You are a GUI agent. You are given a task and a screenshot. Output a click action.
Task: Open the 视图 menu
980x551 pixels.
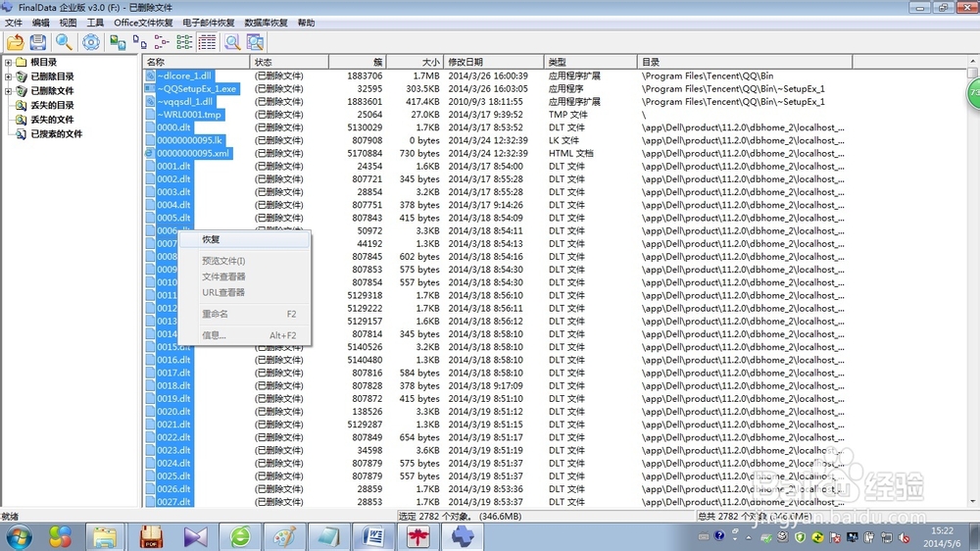(68, 23)
